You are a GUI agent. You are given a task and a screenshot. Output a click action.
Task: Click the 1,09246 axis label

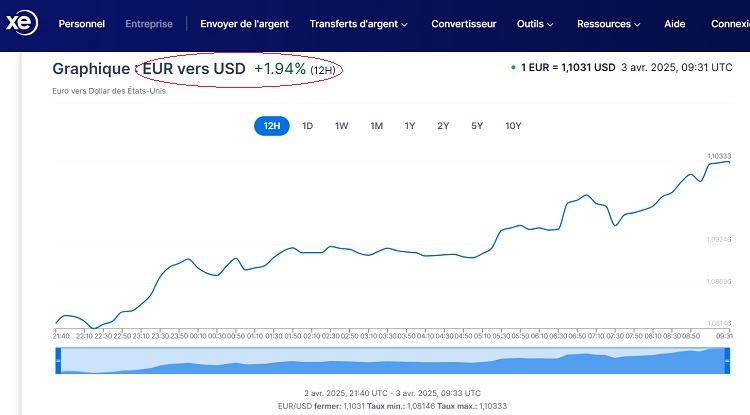[x=719, y=239]
